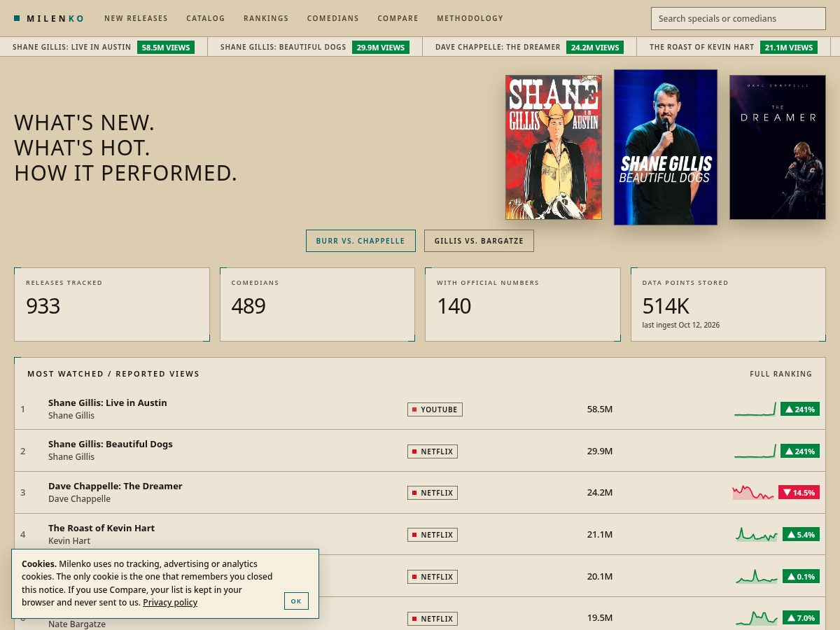Open The Dreamer poster thumbnail
Screen dimensions: 840x630
coord(778,148)
